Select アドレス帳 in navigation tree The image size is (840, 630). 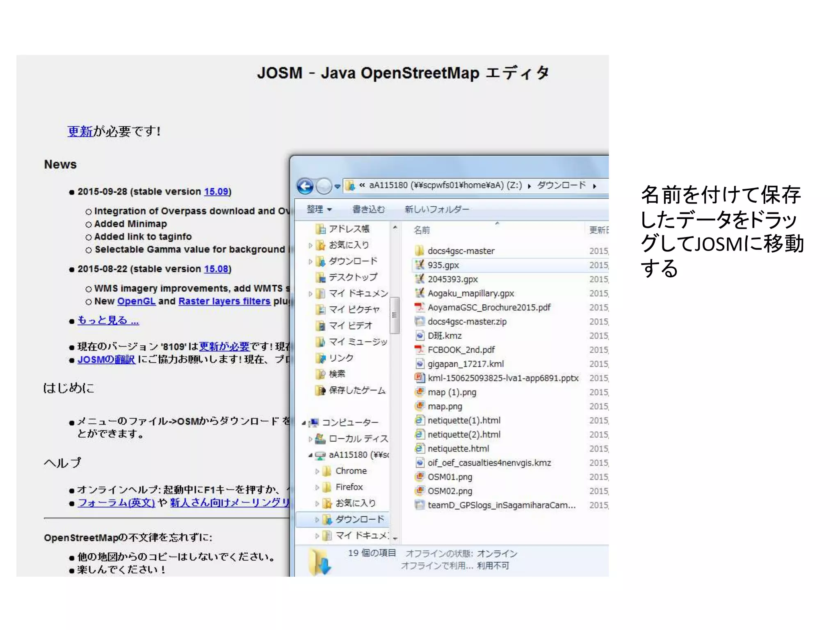tap(349, 229)
